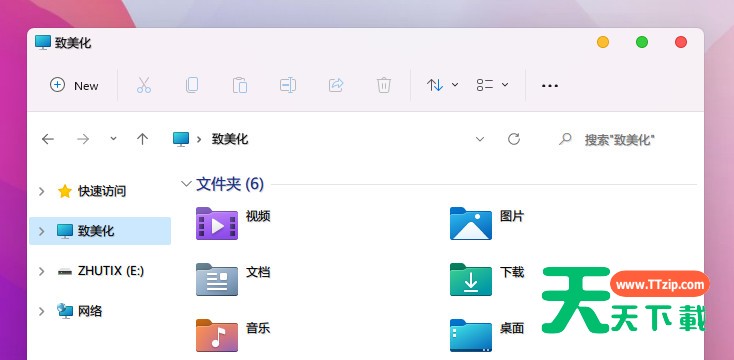Click the title bar computer icon
Viewport: 734px width, 360px height.
(x=43, y=42)
